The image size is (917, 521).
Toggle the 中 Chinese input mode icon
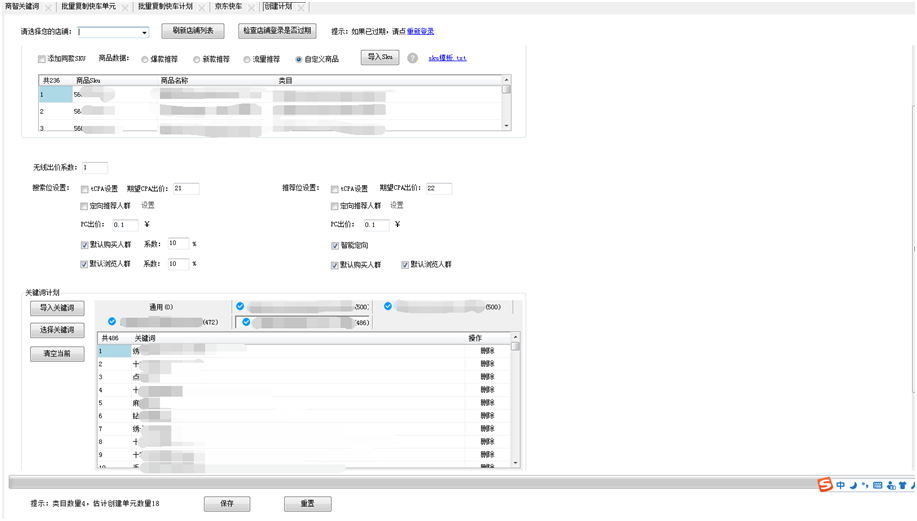(x=841, y=485)
